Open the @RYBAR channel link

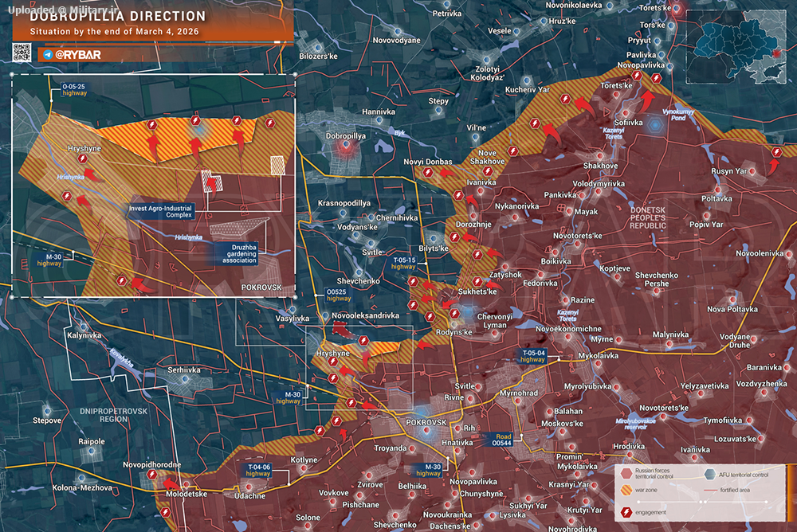(x=77, y=55)
